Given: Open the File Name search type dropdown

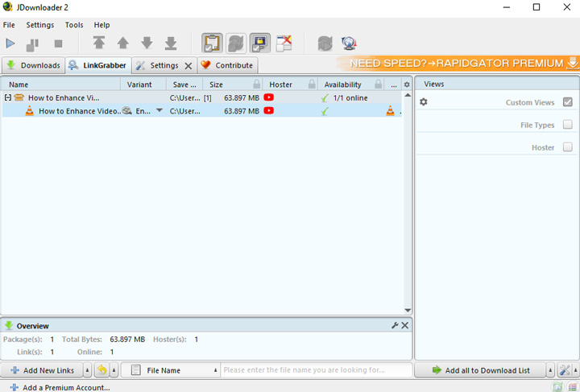Looking at the screenshot, I should click(171, 370).
